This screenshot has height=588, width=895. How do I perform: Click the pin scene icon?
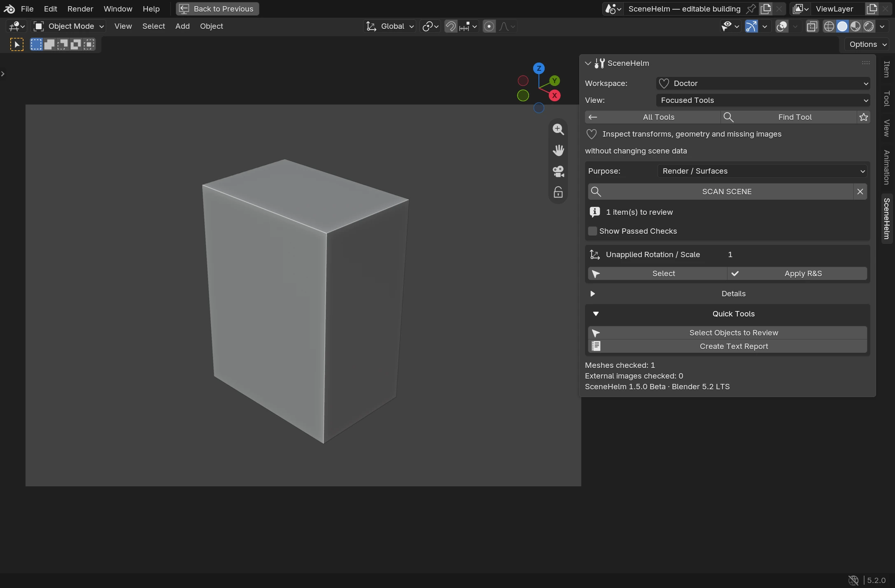pos(751,9)
